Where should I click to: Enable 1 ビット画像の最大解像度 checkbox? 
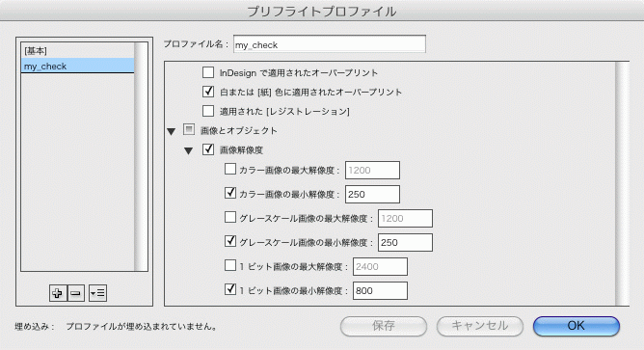pos(230,265)
